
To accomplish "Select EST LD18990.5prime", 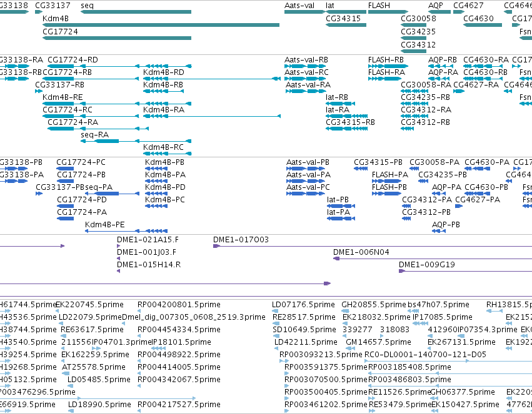I will [x=71, y=411].
